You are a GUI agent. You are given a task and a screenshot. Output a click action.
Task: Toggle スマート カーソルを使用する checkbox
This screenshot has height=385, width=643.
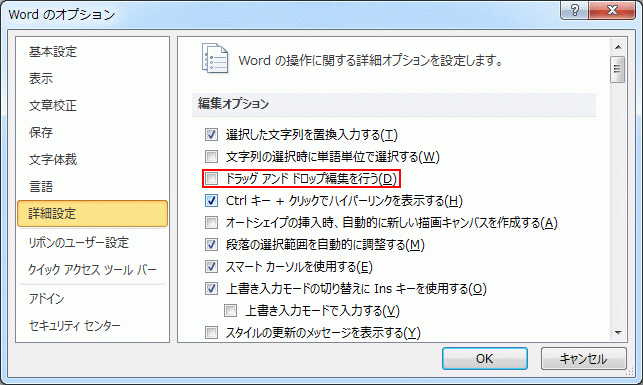[x=211, y=267]
